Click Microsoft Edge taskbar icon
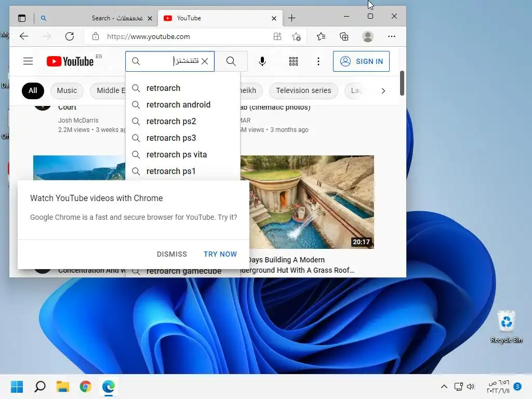Screen dimensions: 532x399 [109, 387]
